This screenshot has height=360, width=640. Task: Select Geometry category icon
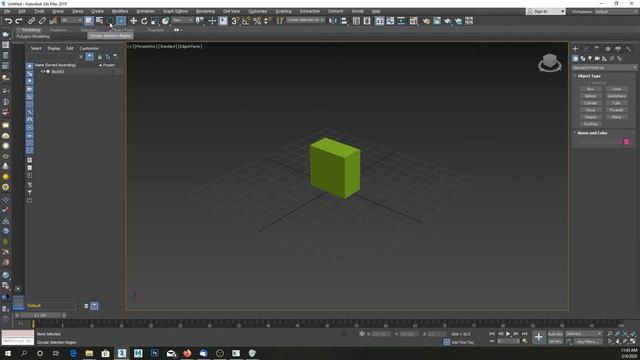coord(576,59)
